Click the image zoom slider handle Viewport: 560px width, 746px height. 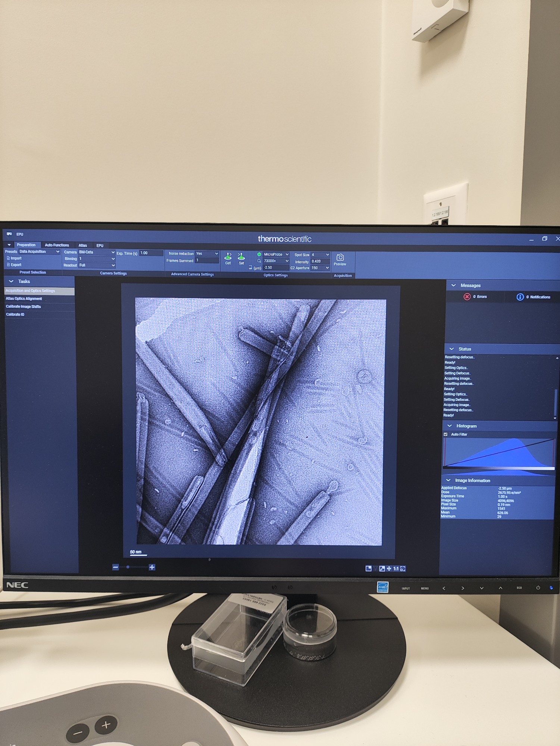(x=128, y=567)
